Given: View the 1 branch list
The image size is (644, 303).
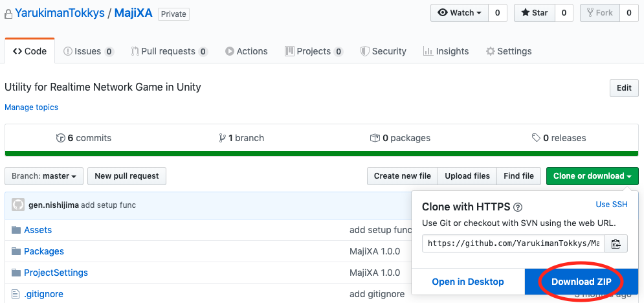Looking at the screenshot, I should pos(242,138).
